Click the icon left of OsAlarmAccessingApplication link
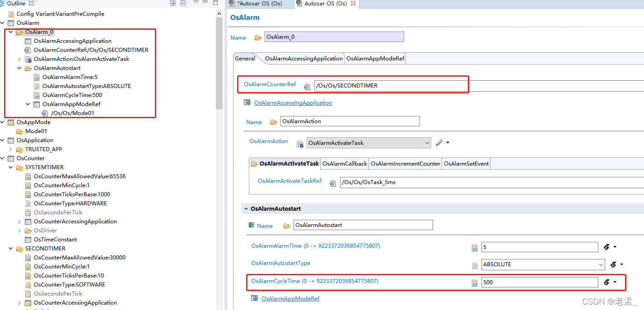The width and height of the screenshot is (644, 310). 247,103
